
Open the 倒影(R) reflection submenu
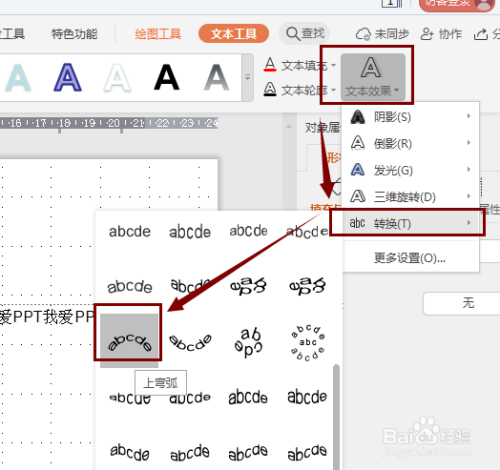click(411, 143)
